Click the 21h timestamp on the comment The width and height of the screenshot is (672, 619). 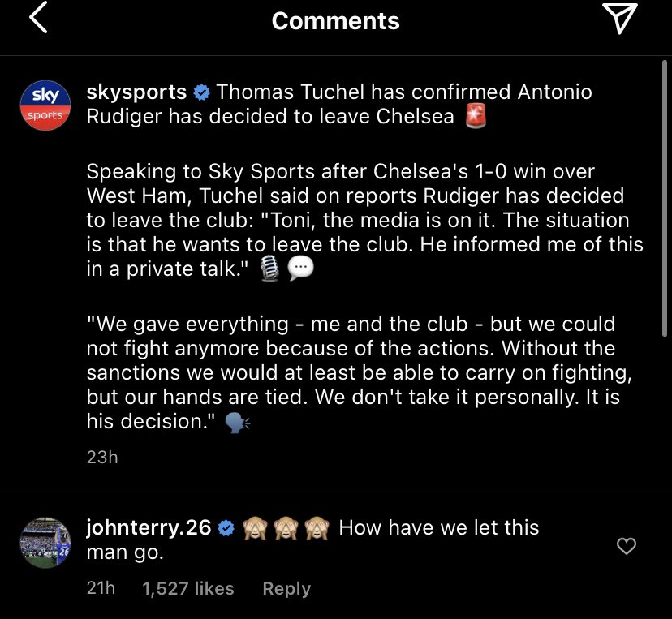[101, 588]
